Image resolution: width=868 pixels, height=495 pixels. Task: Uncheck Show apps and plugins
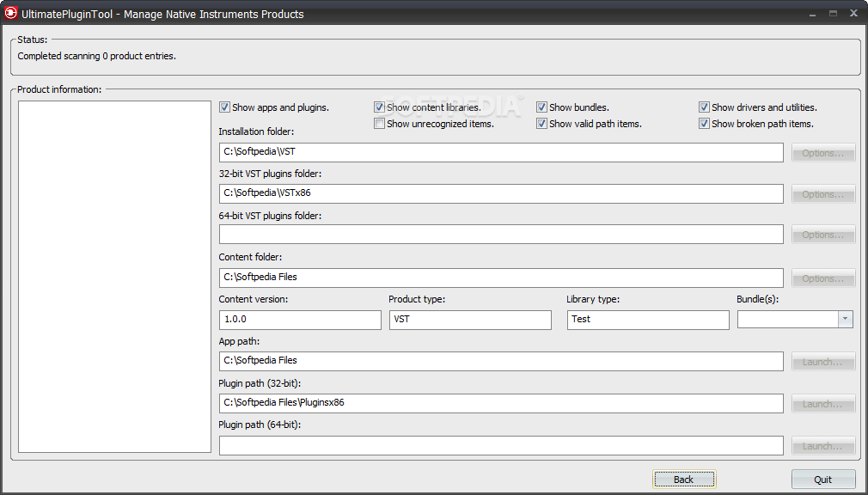[224, 107]
